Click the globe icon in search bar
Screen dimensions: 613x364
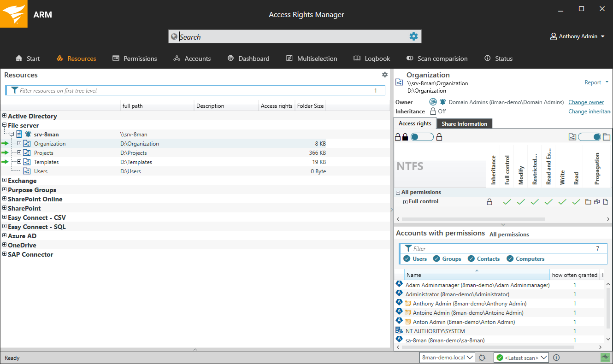click(174, 37)
